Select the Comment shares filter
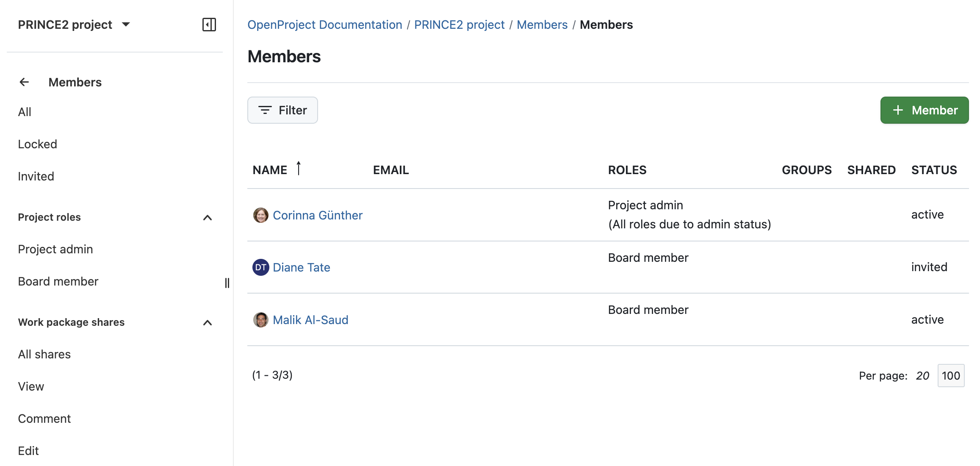 pos(44,419)
